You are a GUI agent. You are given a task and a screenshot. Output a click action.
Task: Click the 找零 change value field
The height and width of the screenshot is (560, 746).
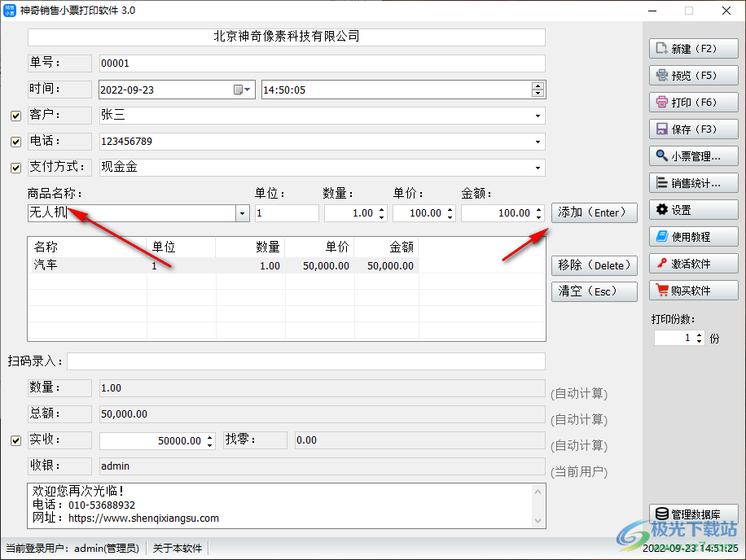click(x=419, y=440)
